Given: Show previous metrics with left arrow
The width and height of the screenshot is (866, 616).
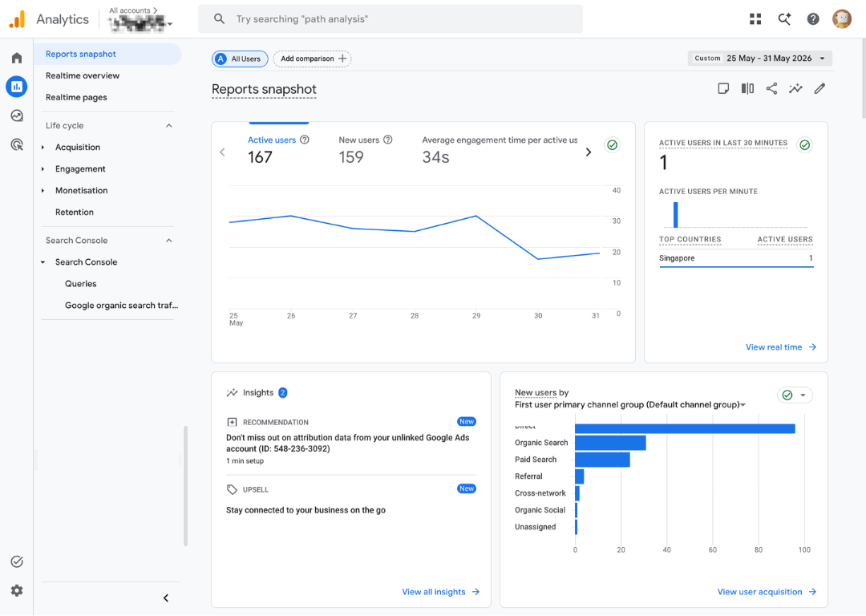Looking at the screenshot, I should [223, 152].
